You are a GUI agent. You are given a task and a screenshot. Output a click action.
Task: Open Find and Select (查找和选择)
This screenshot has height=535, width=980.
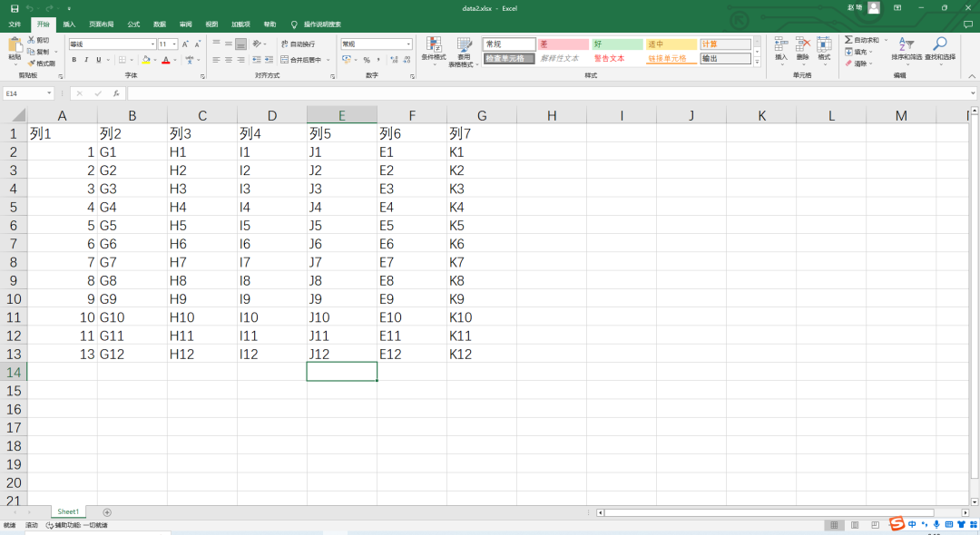coord(940,49)
